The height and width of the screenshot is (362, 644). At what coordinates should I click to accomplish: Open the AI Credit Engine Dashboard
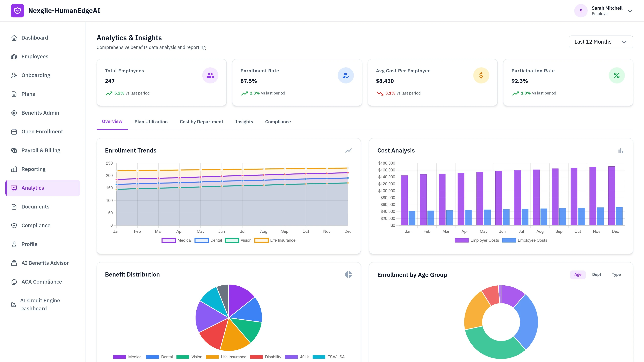(40, 304)
